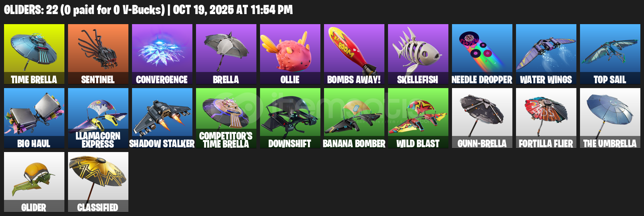This screenshot has width=644, height=216.
Task: Select the Needle Dropper glider
Action: point(482,54)
